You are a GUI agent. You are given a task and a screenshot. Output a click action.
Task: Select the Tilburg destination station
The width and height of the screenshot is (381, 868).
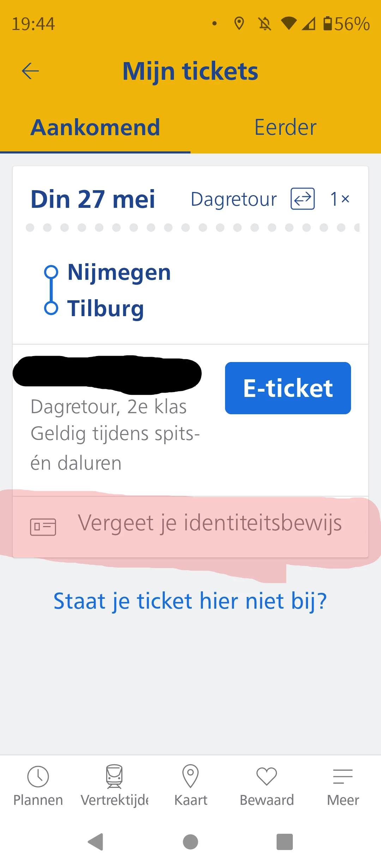[x=105, y=308]
